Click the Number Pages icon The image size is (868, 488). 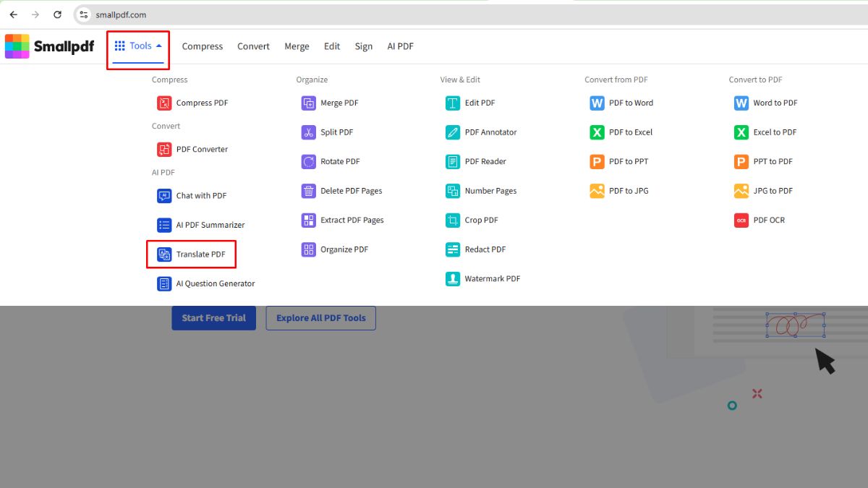pyautogui.click(x=453, y=191)
